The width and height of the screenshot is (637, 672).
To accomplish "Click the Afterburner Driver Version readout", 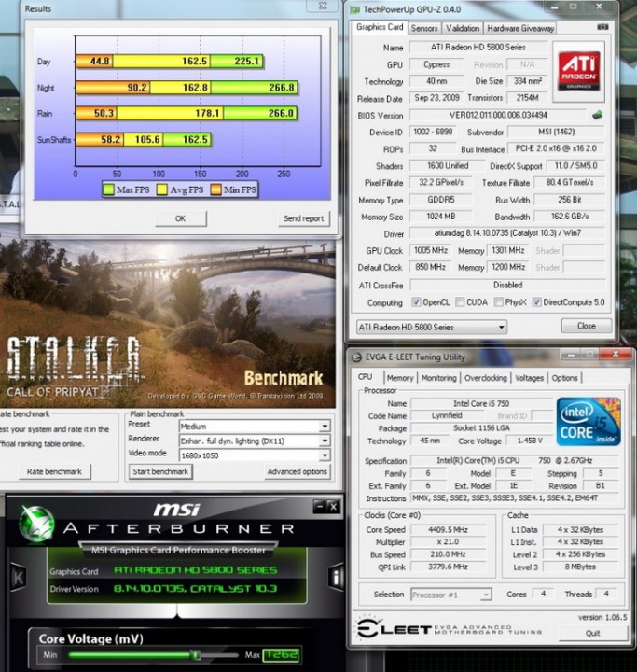I will click(195, 588).
